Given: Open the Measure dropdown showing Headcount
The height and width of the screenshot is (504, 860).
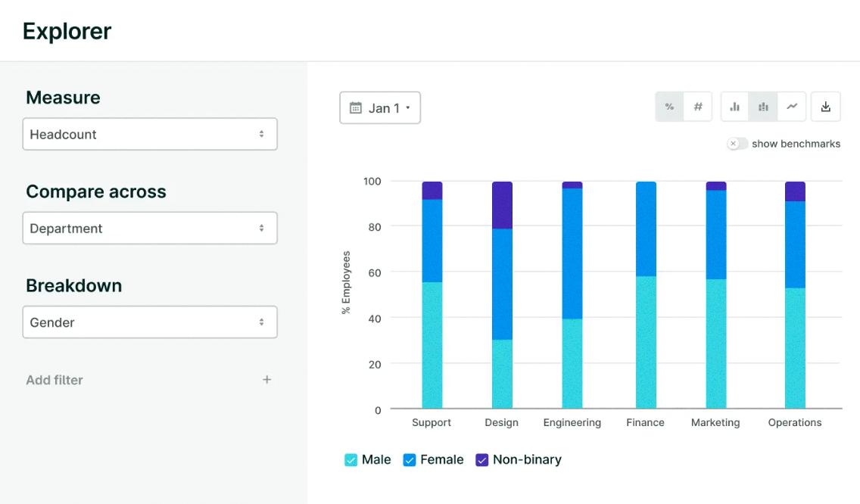Looking at the screenshot, I should [x=149, y=134].
